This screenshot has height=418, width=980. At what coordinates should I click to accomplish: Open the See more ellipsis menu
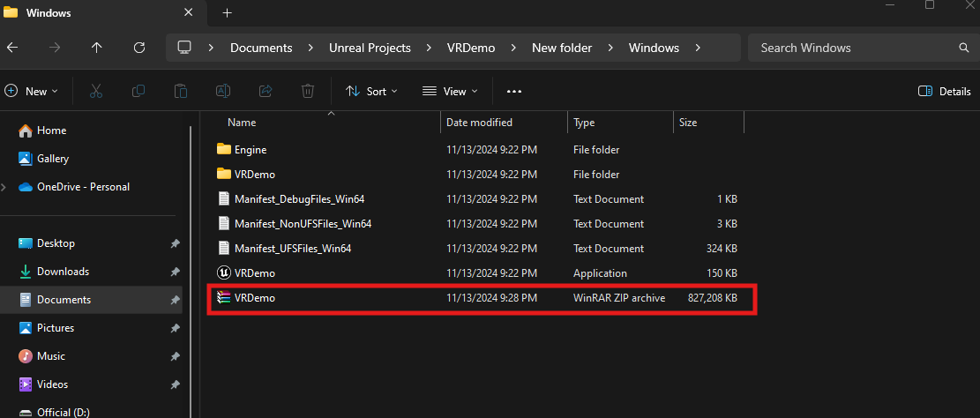514,91
